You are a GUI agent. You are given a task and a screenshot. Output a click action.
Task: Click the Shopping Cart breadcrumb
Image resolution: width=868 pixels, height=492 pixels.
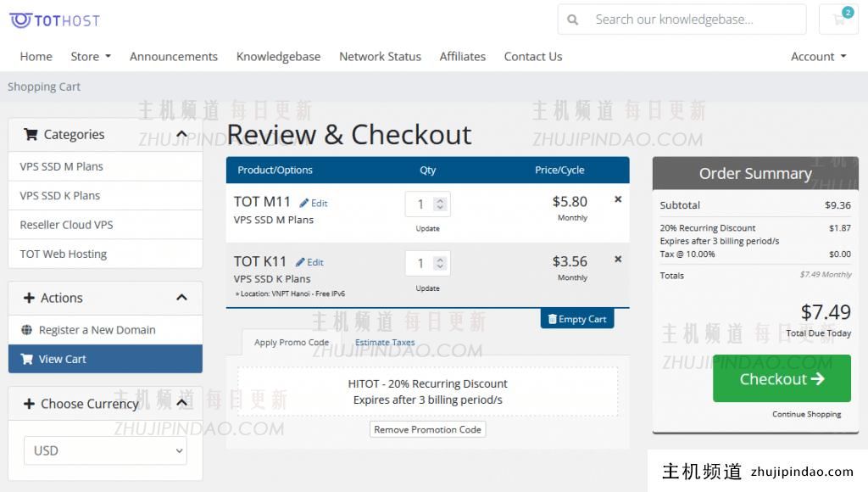pos(44,87)
